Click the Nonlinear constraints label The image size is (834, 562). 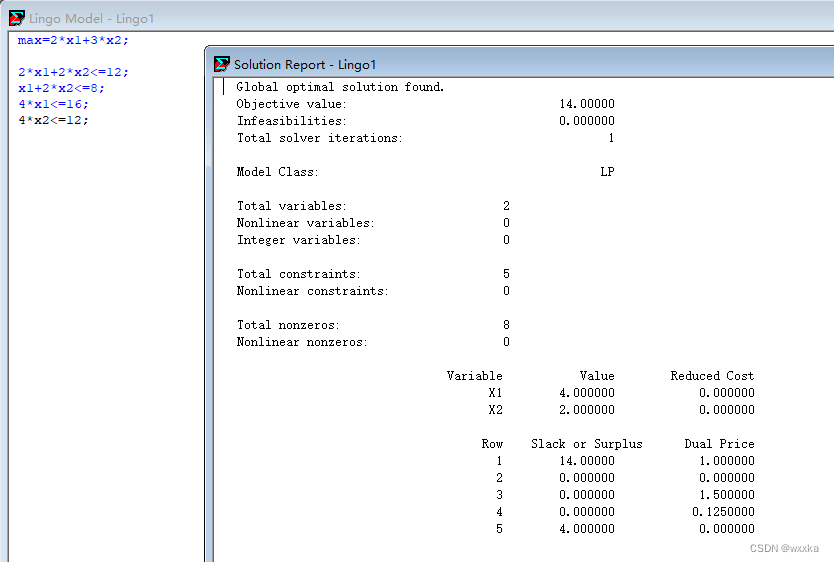(x=312, y=291)
